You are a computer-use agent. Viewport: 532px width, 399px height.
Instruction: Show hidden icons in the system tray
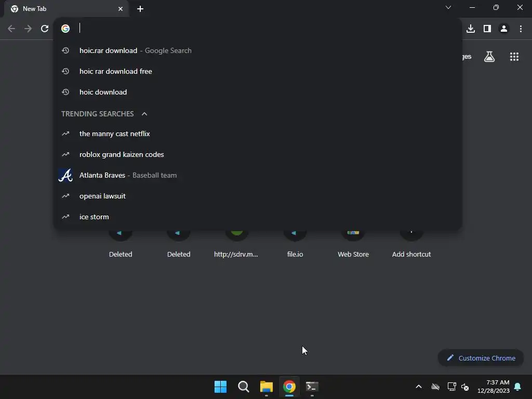coord(419,387)
